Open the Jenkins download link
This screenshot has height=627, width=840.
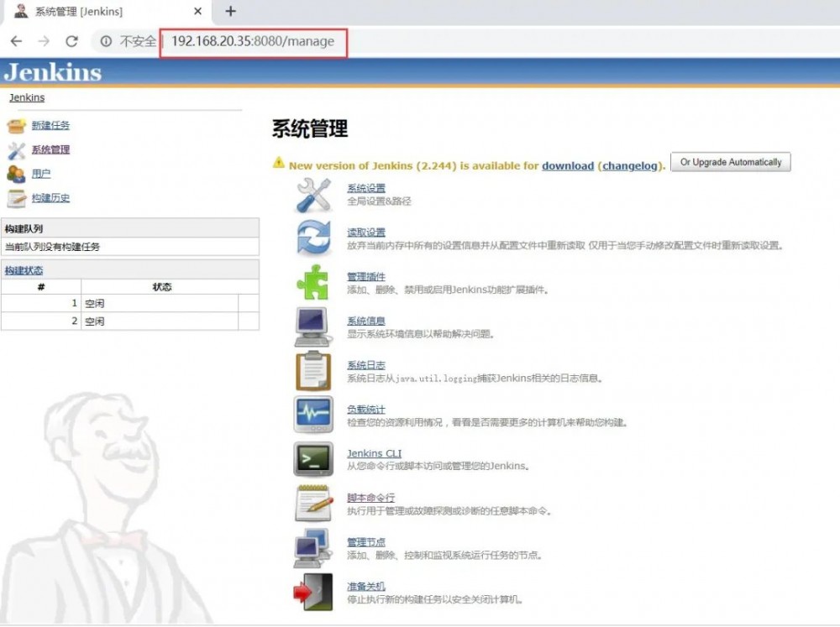click(568, 165)
